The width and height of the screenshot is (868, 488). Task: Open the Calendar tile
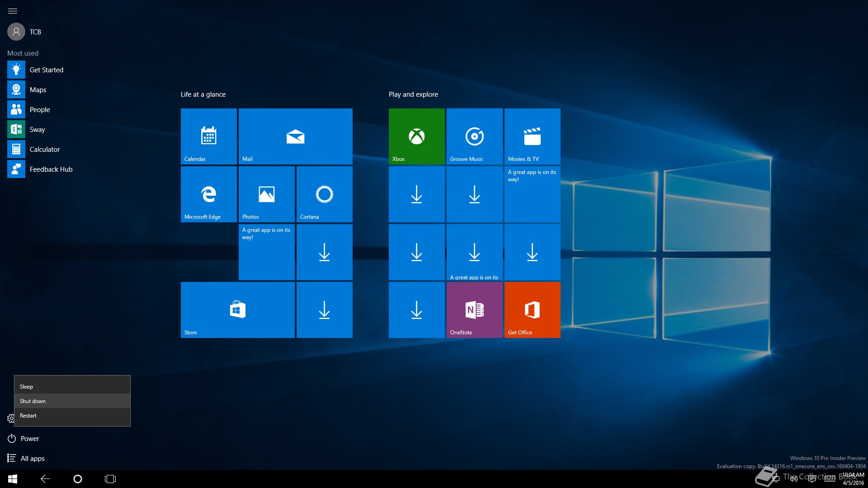click(209, 136)
